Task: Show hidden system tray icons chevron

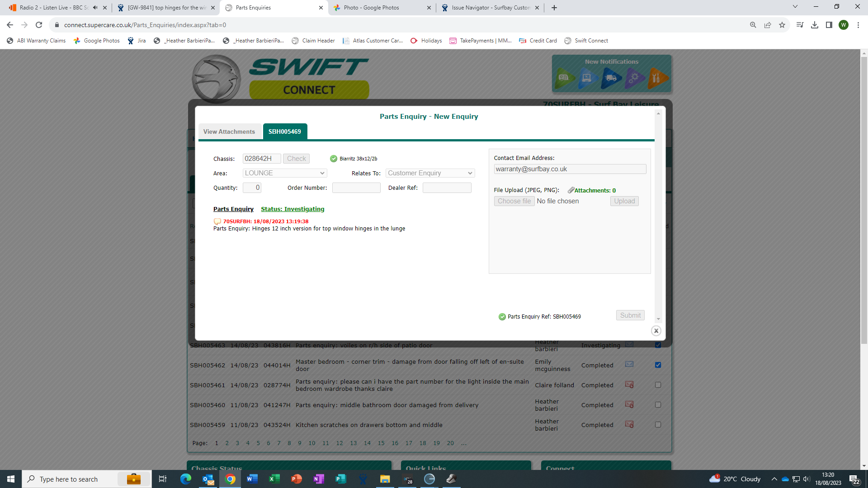Action: [774, 479]
